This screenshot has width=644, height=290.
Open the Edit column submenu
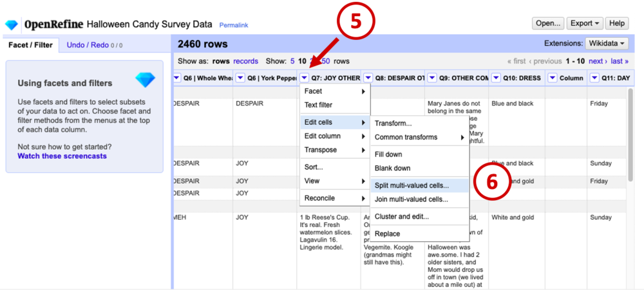(335, 136)
